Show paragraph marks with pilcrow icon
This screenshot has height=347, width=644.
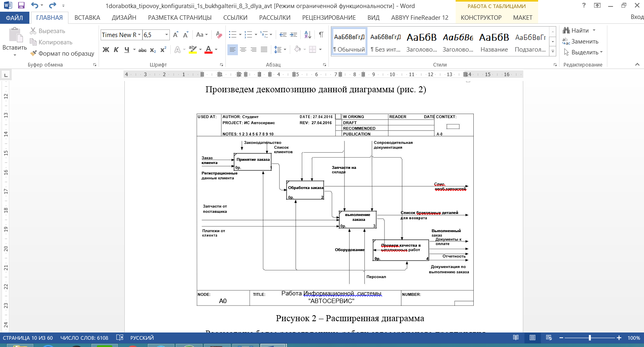(321, 35)
